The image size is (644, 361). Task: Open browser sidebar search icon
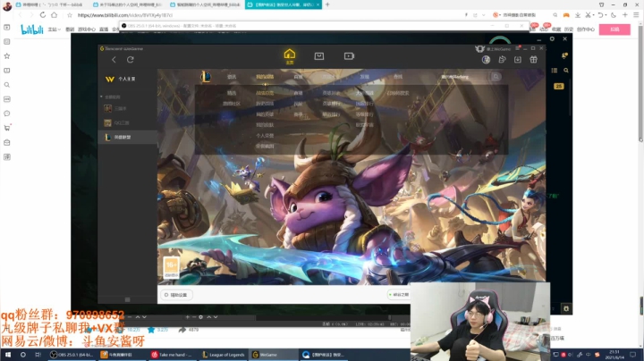point(6,85)
